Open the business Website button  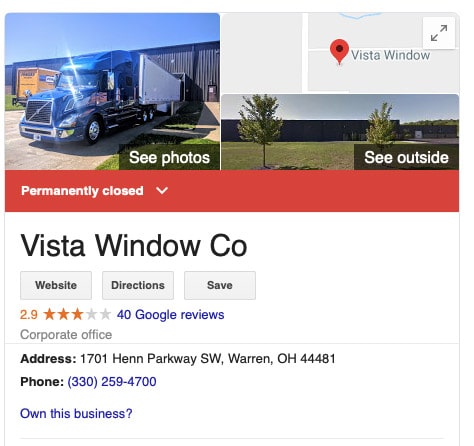pos(56,285)
